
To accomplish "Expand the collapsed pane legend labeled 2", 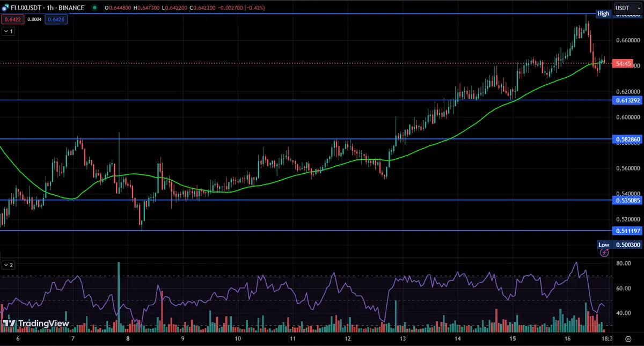I will coord(9,265).
